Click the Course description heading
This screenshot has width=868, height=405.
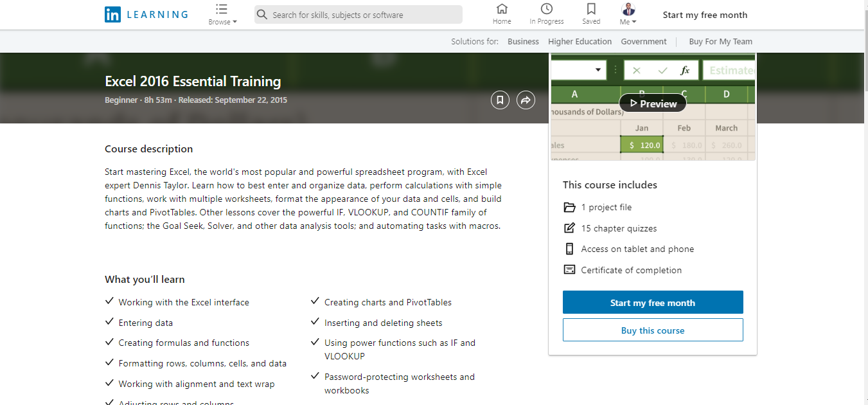coord(148,149)
